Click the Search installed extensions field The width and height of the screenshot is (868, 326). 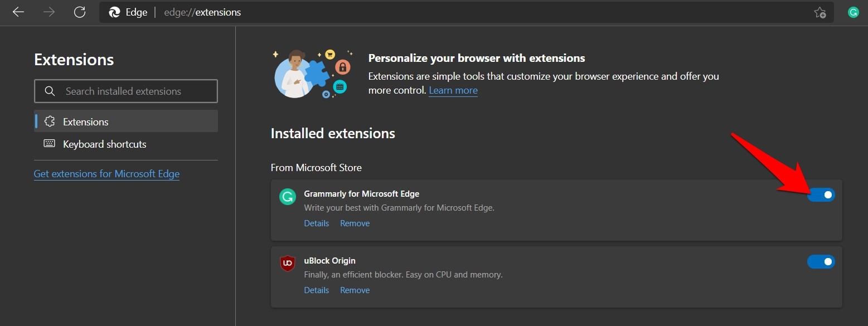point(134,91)
